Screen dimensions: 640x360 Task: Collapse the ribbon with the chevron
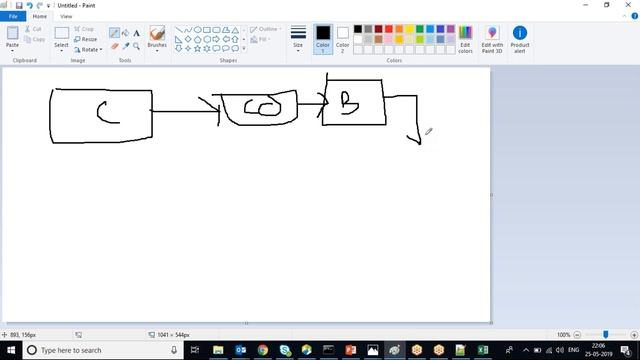click(624, 16)
